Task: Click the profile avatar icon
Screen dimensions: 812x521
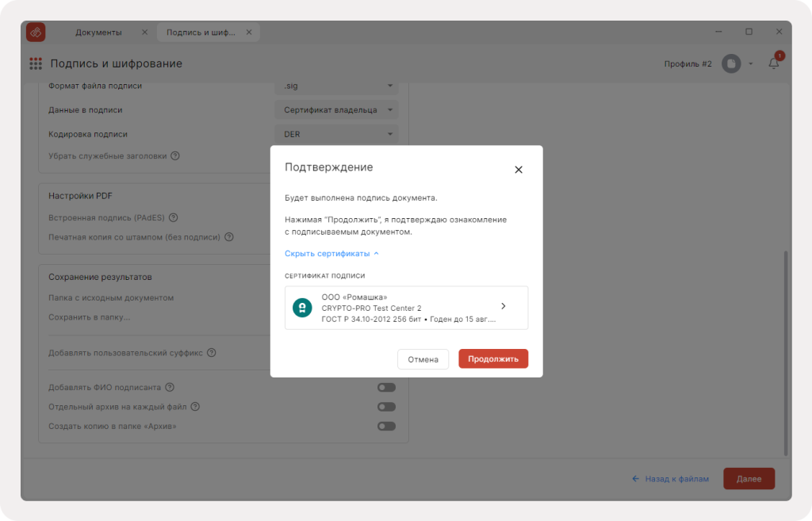Action: coord(731,63)
